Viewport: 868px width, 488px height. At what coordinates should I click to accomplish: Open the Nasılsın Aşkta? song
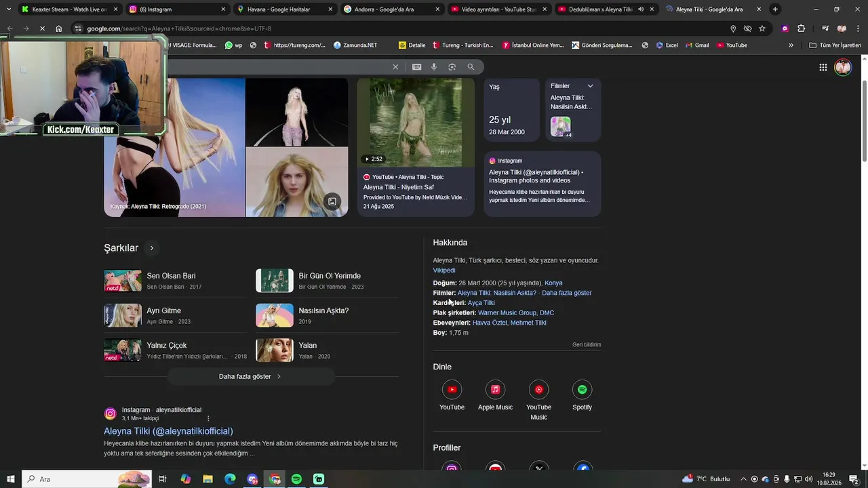[x=327, y=315]
